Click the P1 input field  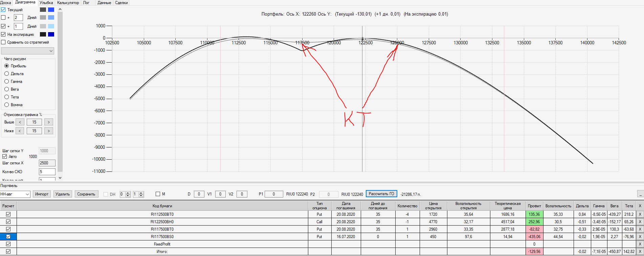pos(274,194)
